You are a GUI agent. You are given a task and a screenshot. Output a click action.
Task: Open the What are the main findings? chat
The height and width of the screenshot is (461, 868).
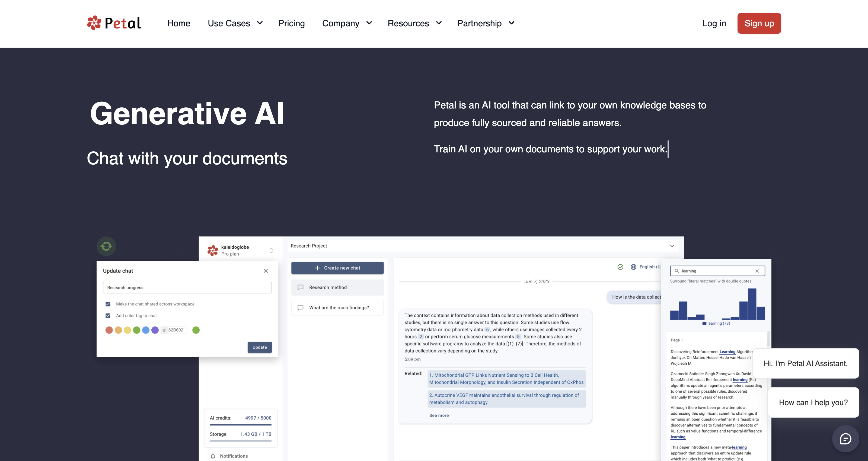(337, 308)
